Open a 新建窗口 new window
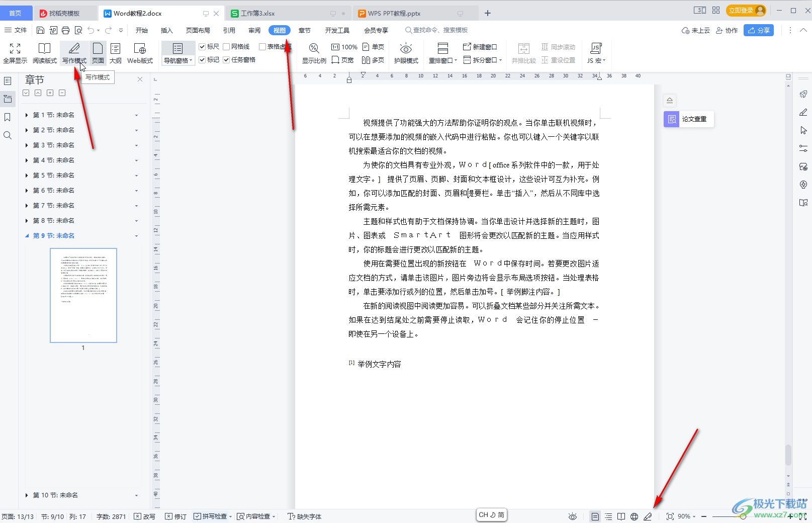This screenshot has height=523, width=812. tap(480, 47)
